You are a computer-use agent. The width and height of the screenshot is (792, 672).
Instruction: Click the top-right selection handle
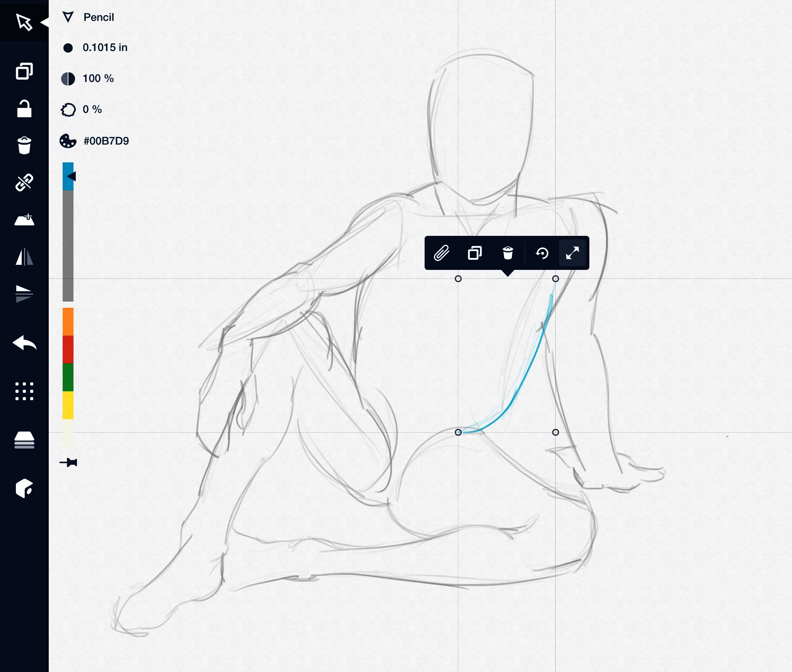(556, 279)
